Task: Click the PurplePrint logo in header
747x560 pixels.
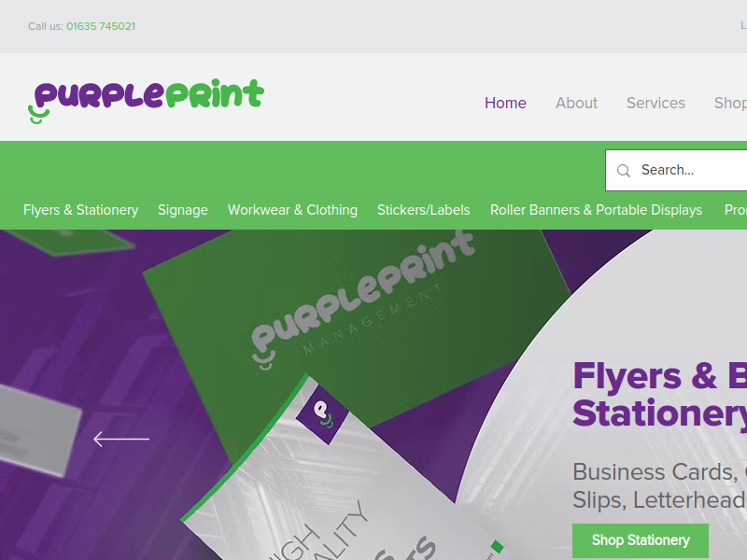Action: (146, 101)
